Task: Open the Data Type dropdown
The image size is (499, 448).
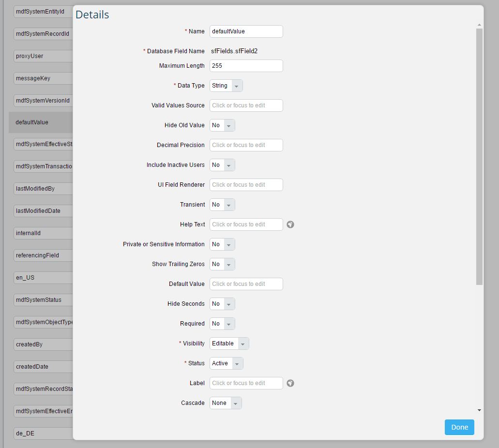Action: click(226, 86)
